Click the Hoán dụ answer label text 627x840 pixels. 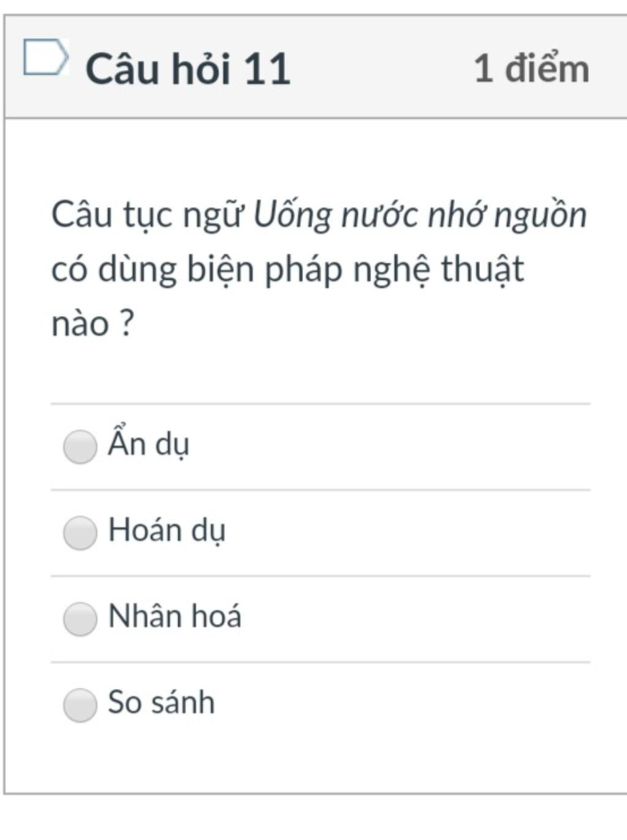167,530
